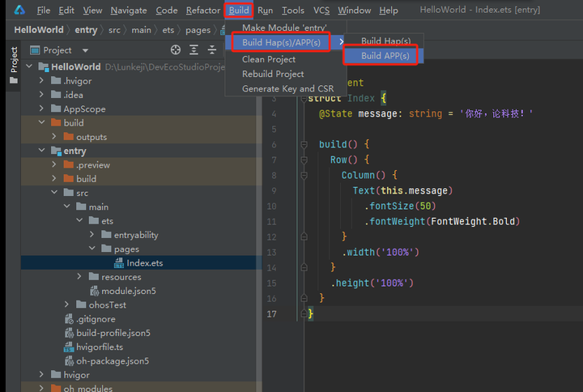583x392 pixels.
Task: Click line number 17 in the gutter
Action: [x=271, y=314]
